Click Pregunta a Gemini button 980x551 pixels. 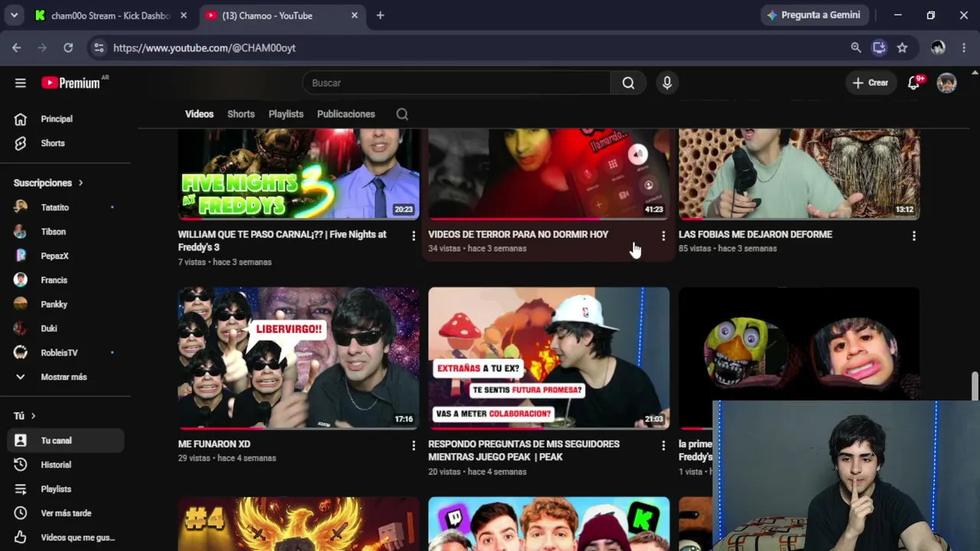click(813, 15)
